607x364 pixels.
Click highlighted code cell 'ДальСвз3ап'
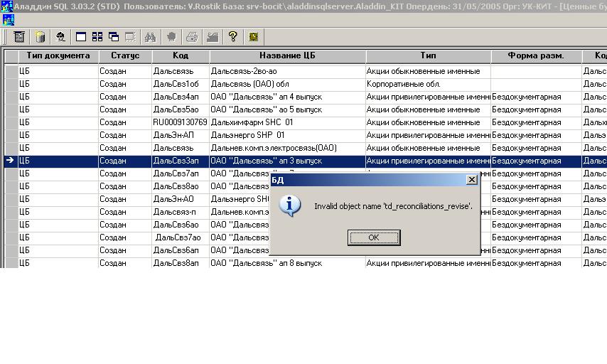coord(181,161)
